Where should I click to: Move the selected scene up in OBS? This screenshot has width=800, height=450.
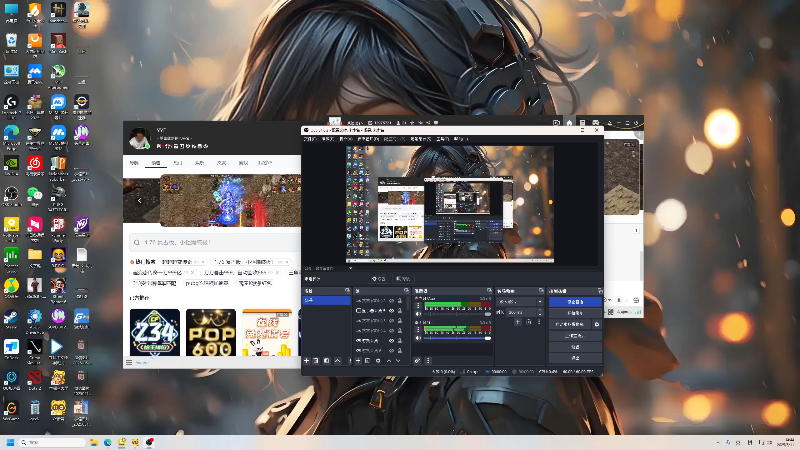click(338, 361)
